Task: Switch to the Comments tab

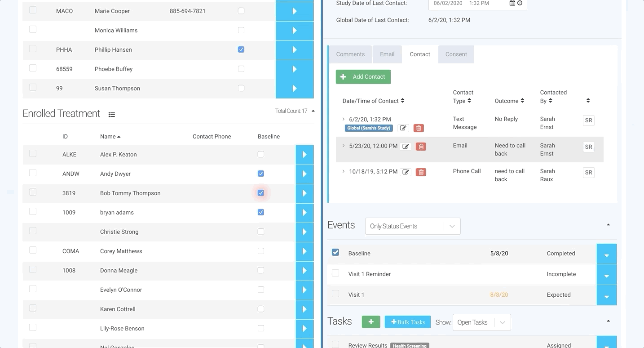Action: (350, 54)
